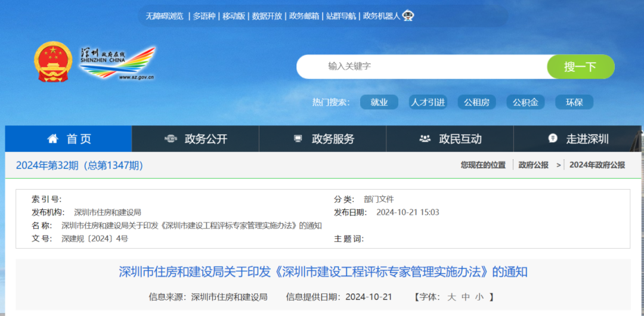644x316 pixels.
Task: Click the people icon beside 政民互动
Action: click(425, 139)
